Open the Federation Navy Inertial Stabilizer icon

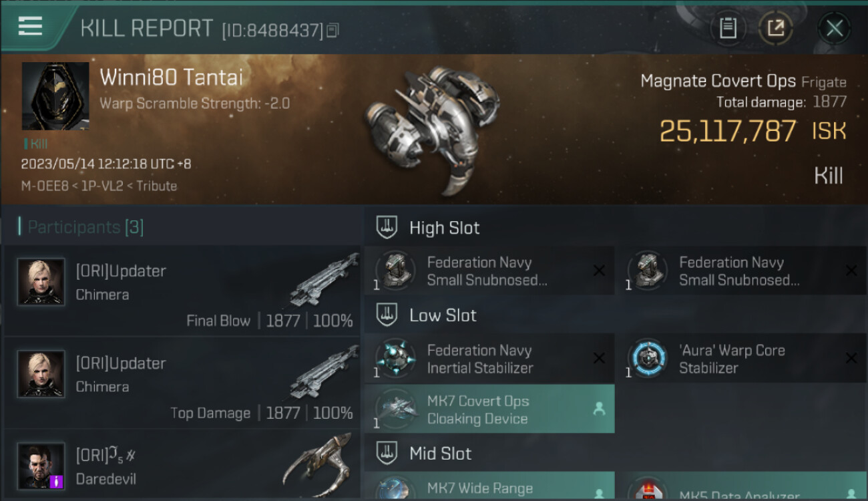396,359
